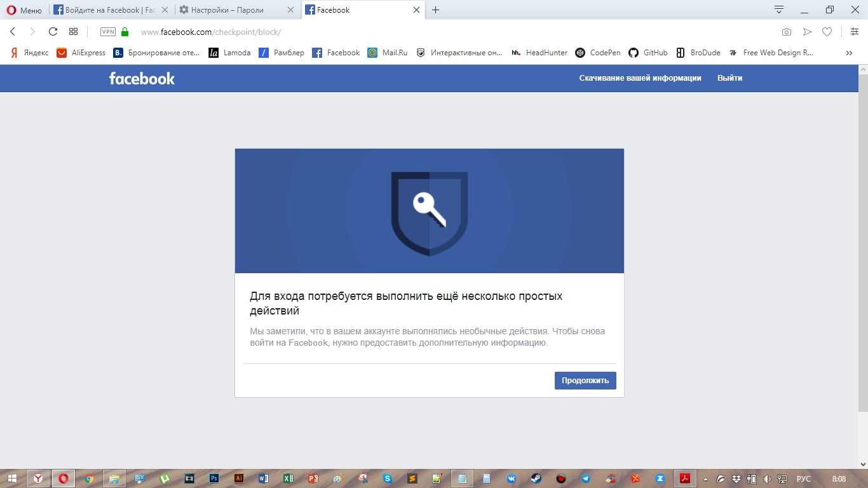Screen dimensions: 868x488
Task: Open Yandex Browser from the taskbar
Action: [x=38, y=478]
